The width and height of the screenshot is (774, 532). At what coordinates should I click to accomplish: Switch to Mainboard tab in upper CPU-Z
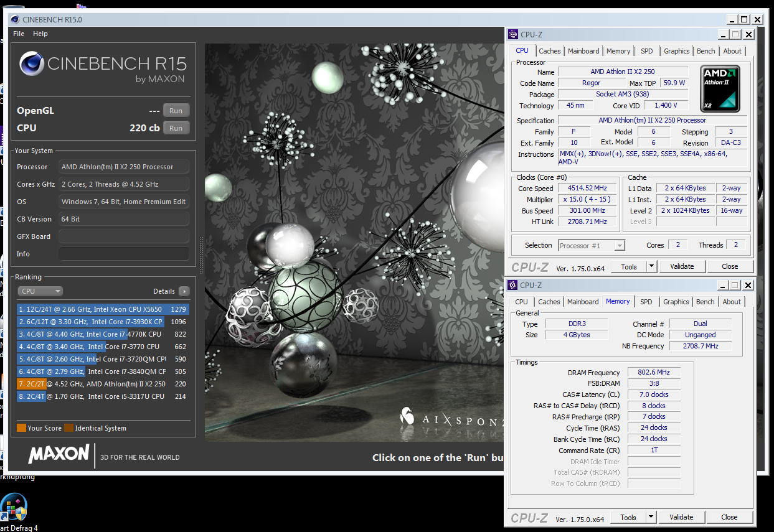point(583,51)
